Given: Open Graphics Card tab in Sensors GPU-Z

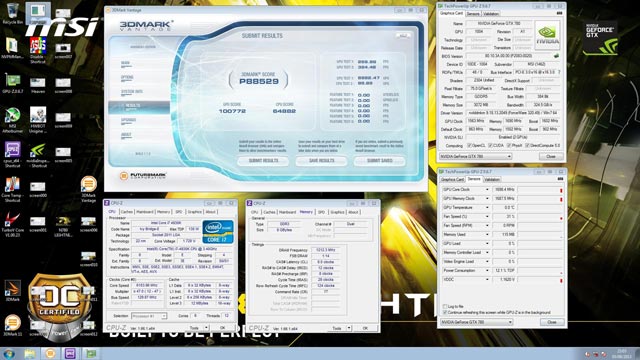Looking at the screenshot, I should point(453,179).
